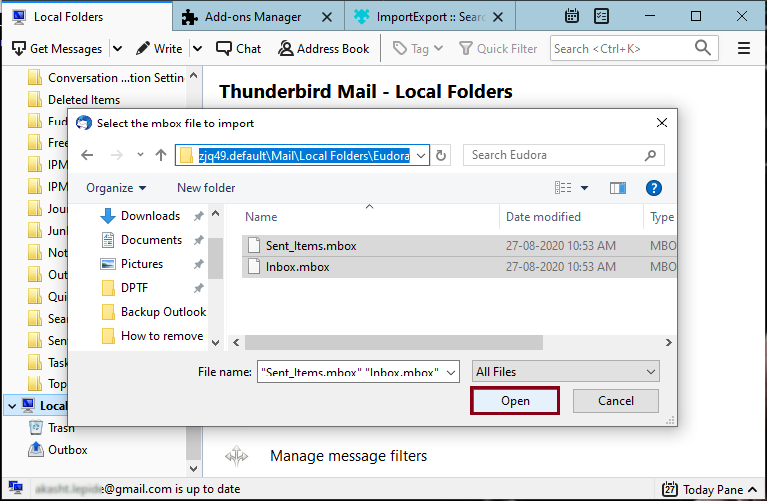Close the ImportExport tab

click(x=498, y=17)
